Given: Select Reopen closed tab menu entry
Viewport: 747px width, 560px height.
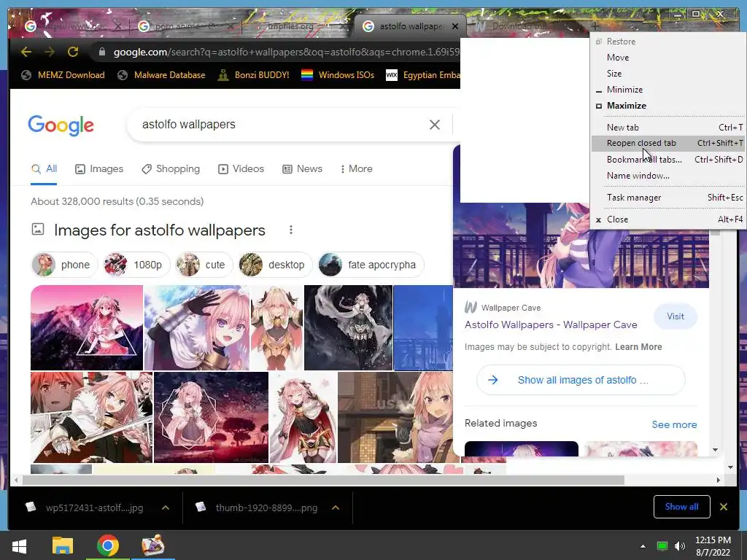Looking at the screenshot, I should pos(667,143).
